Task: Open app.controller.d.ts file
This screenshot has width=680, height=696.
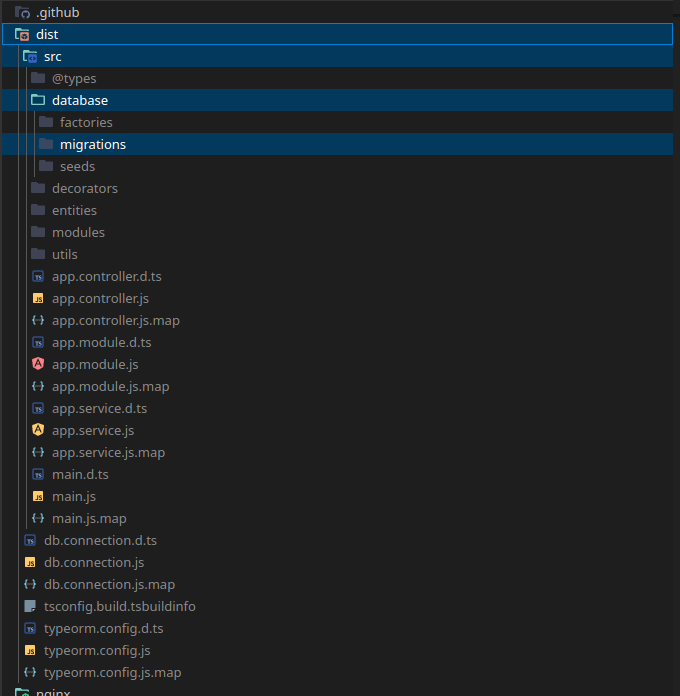Action: [x=337, y=276]
